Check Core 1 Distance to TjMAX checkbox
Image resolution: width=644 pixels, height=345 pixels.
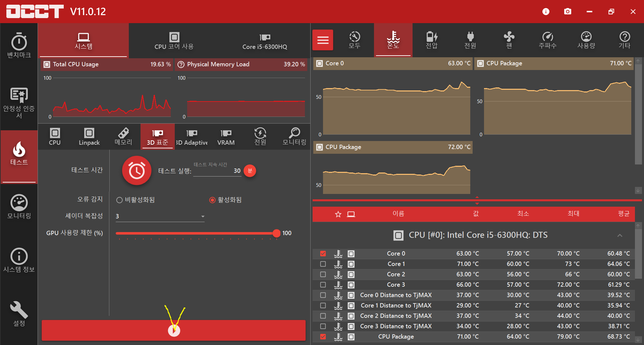coord(323,305)
